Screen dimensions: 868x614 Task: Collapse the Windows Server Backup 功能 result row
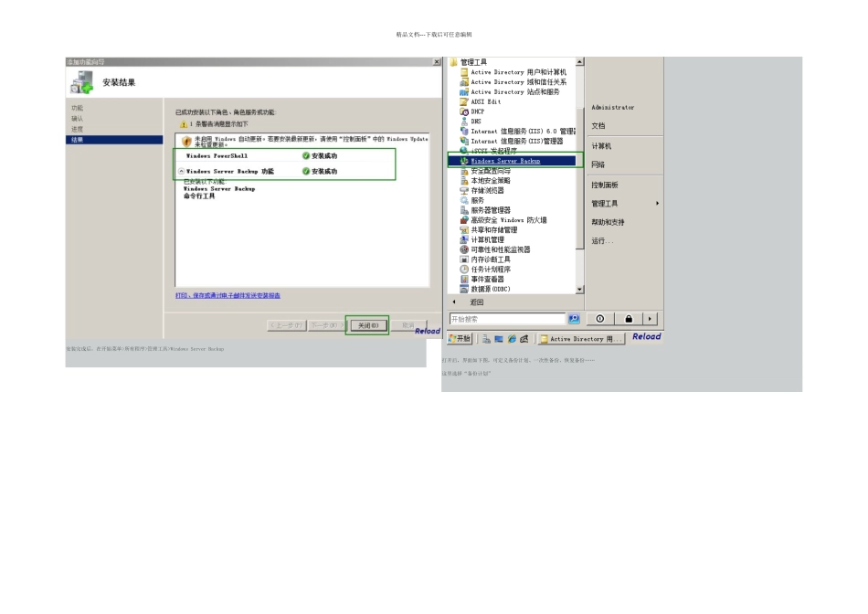point(181,171)
